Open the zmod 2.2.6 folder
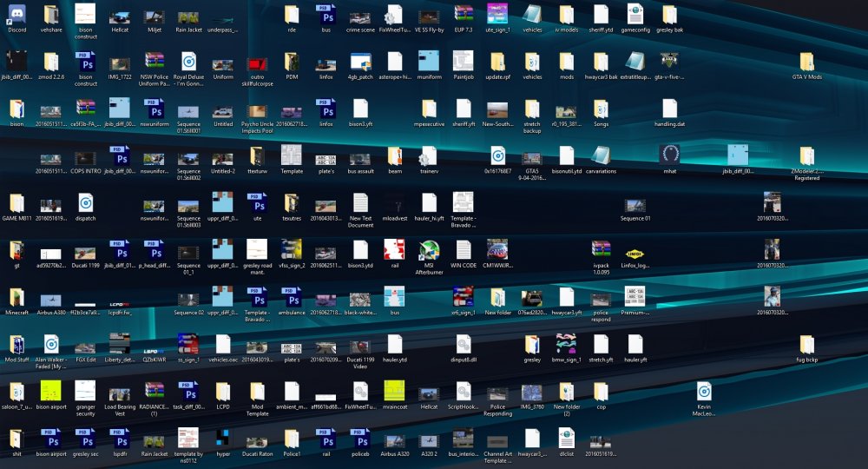This screenshot has width=868, height=469. click(x=50, y=63)
